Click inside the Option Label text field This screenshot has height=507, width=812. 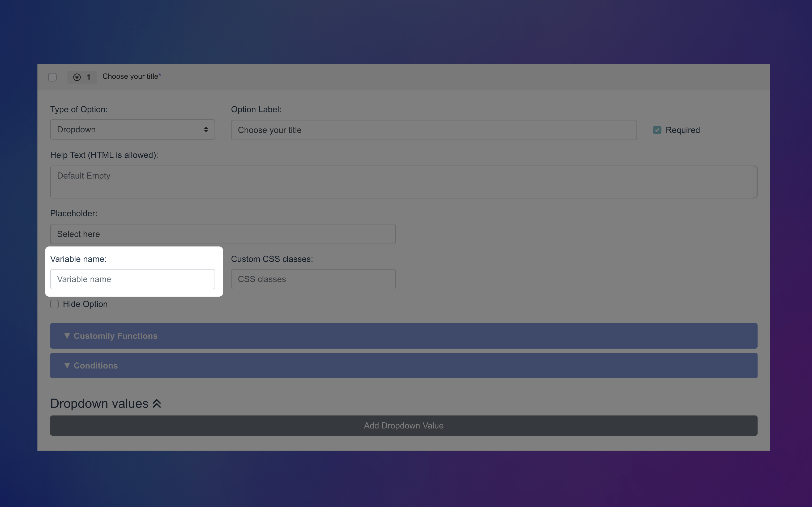click(433, 130)
